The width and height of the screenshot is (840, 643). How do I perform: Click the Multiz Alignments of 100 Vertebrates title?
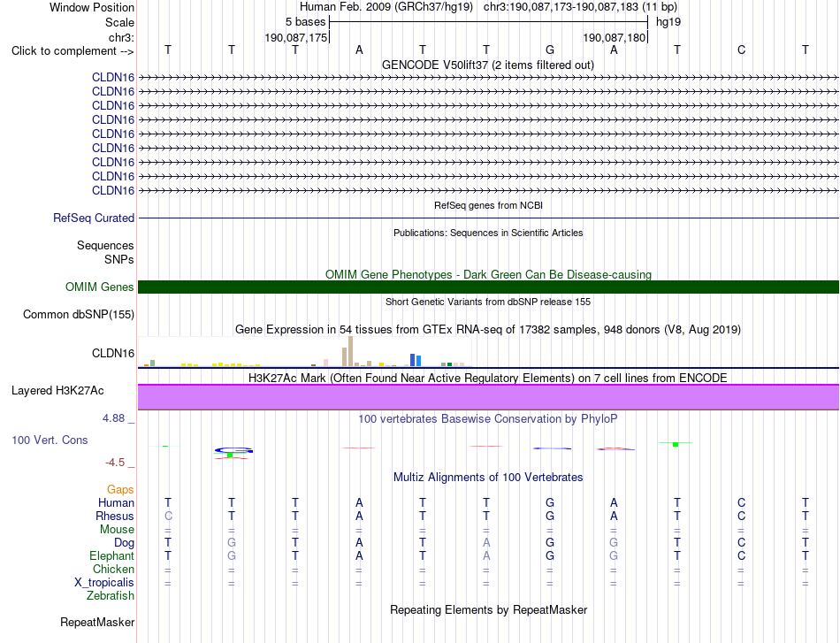click(488, 478)
